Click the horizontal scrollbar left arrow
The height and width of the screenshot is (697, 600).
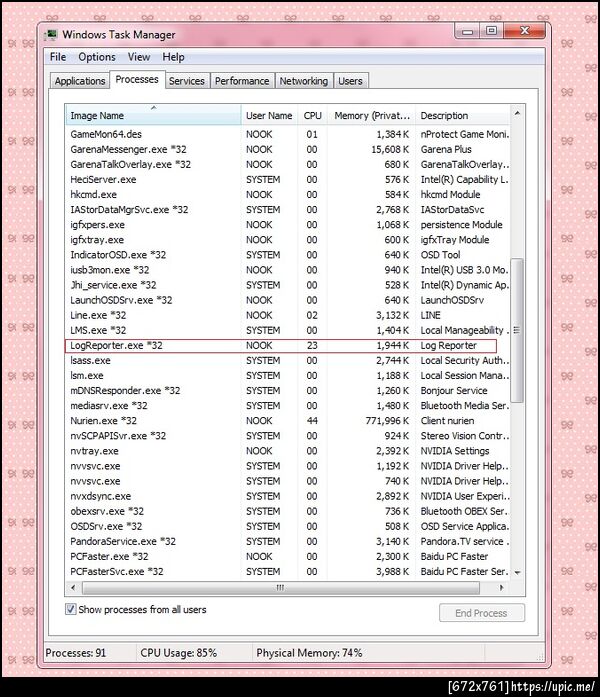(73, 588)
